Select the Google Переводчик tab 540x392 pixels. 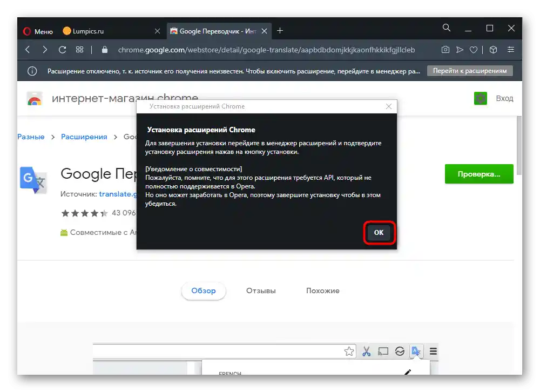(x=219, y=31)
